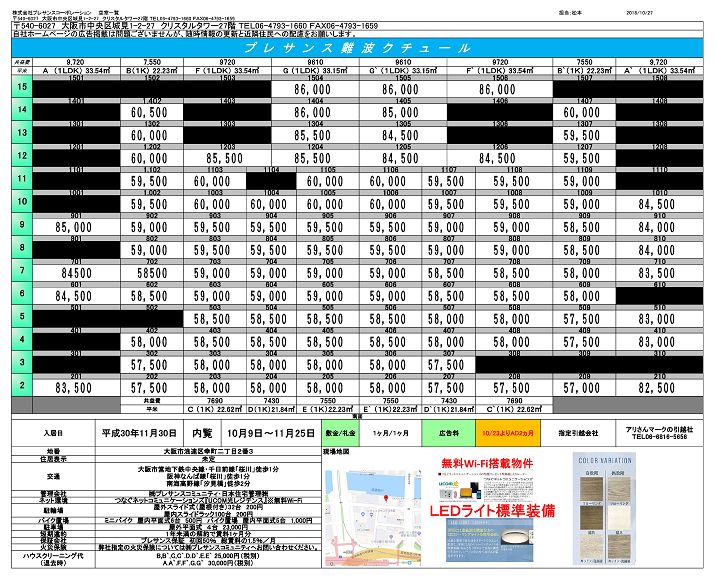The width and height of the screenshot is (718, 579).
Task: Click the green 広告料 cell
Action: 449,433
